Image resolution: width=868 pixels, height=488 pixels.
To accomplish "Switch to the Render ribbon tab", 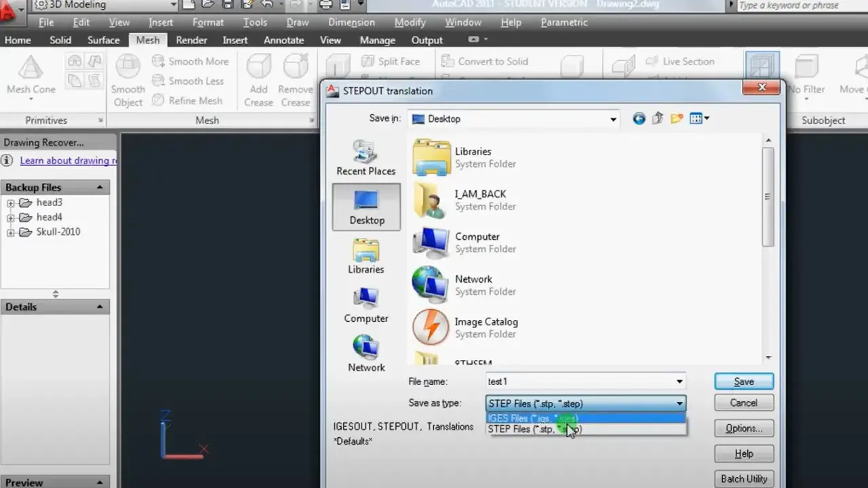I will point(191,40).
